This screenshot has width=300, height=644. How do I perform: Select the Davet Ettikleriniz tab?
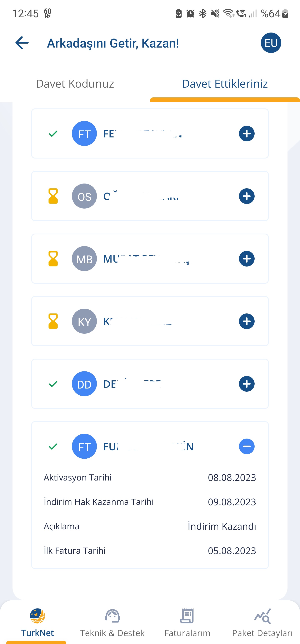(x=225, y=84)
